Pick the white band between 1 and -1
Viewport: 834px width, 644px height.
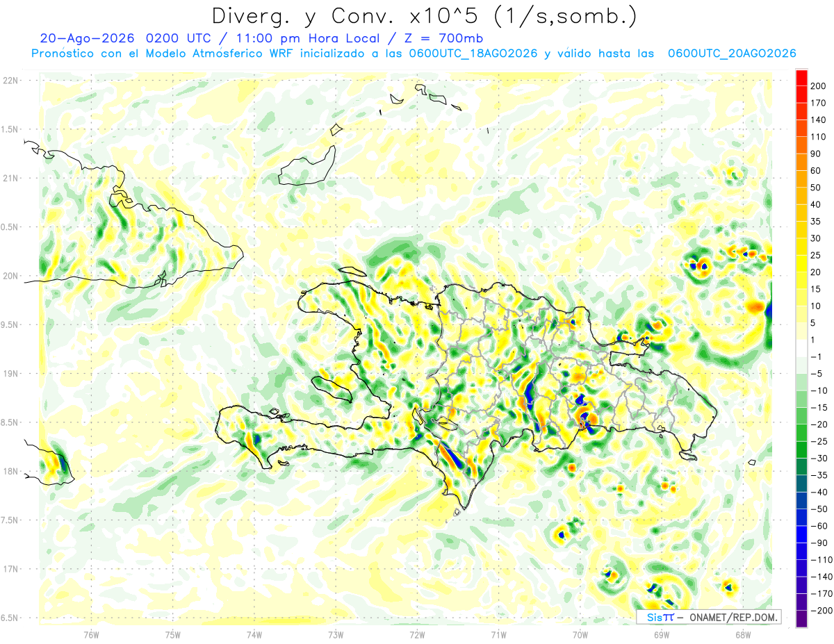click(801, 349)
